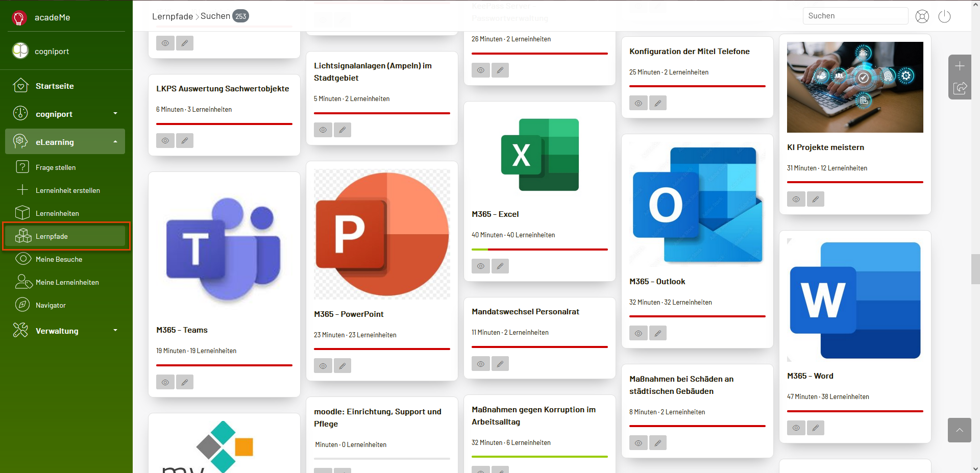Image resolution: width=980 pixels, height=473 pixels.
Task: Click the scroll-to-top arrow button
Action: (x=960, y=430)
